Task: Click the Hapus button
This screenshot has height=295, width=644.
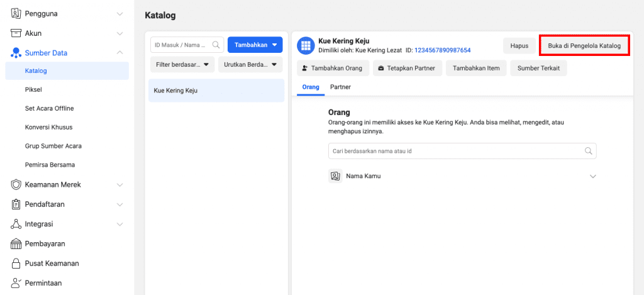Action: [519, 46]
